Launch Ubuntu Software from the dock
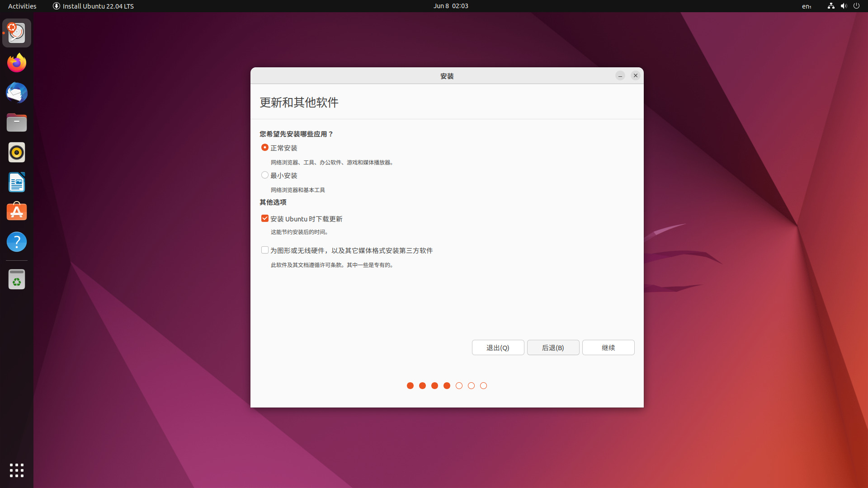 point(16,211)
